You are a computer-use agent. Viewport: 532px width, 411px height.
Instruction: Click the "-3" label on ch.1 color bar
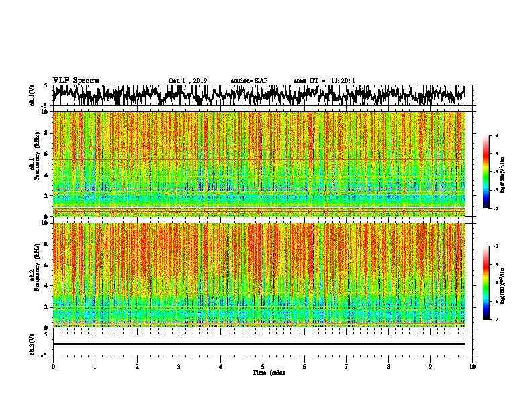coord(496,136)
